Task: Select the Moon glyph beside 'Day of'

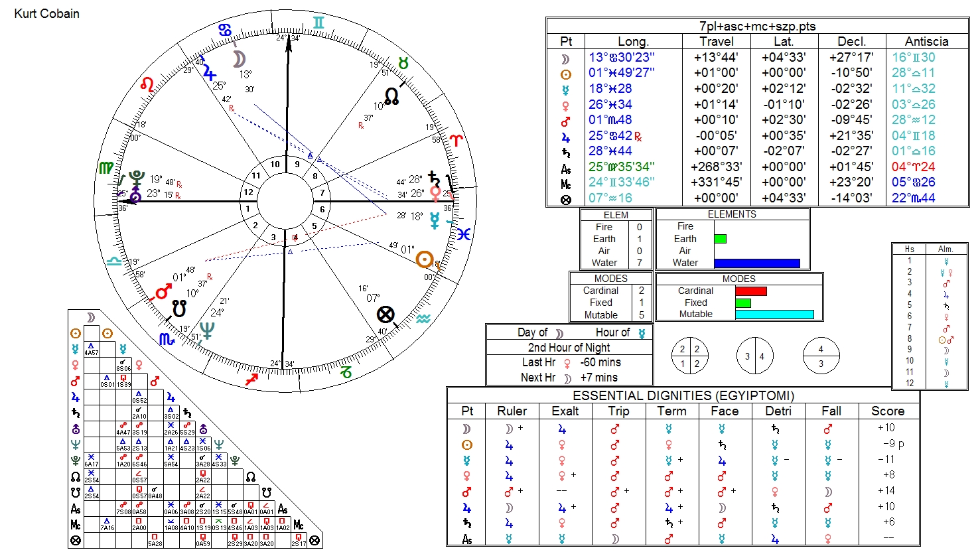Action: (559, 333)
